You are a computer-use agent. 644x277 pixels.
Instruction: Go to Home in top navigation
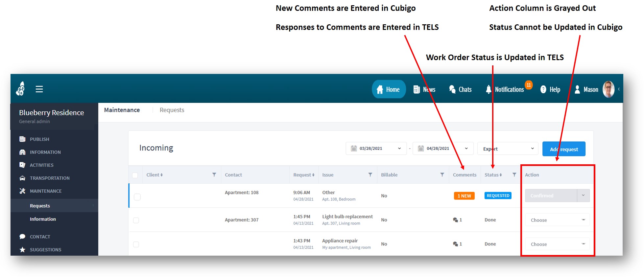pos(389,89)
